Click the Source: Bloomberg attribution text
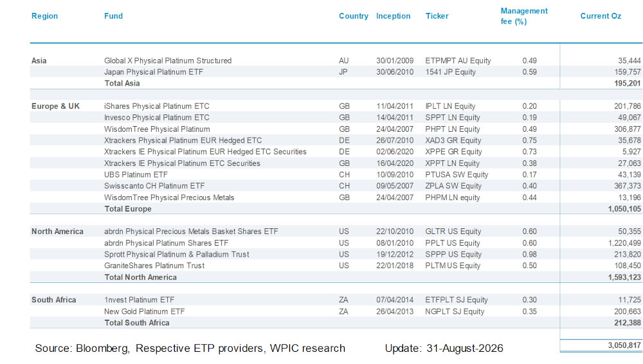Image resolution: width=643 pixels, height=364 pixels. 190,349
